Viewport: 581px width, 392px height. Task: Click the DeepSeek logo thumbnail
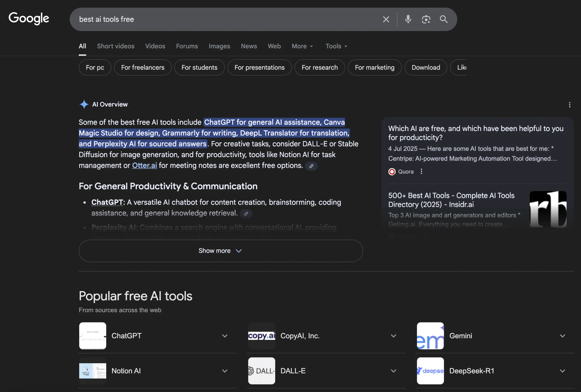[x=430, y=371]
